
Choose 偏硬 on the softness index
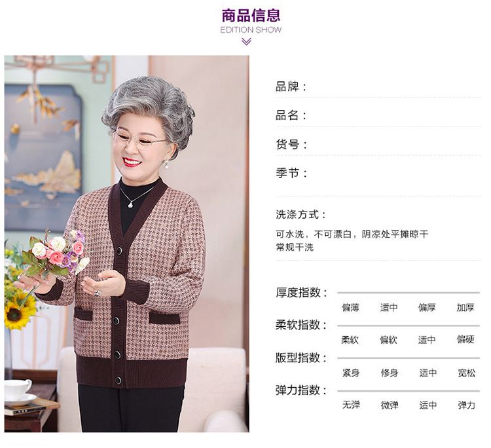465,339
